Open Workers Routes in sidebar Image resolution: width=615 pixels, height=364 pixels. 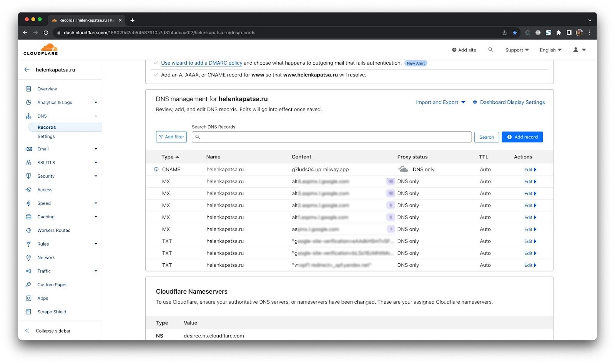tap(54, 230)
